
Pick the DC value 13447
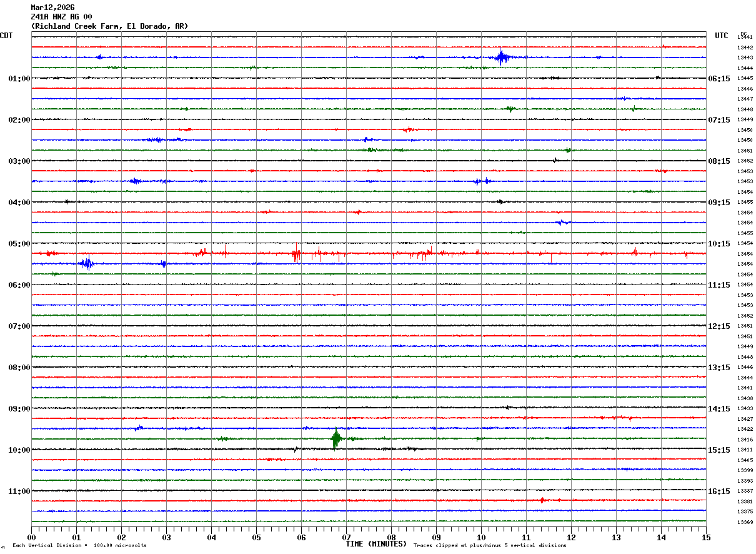click(x=745, y=99)
